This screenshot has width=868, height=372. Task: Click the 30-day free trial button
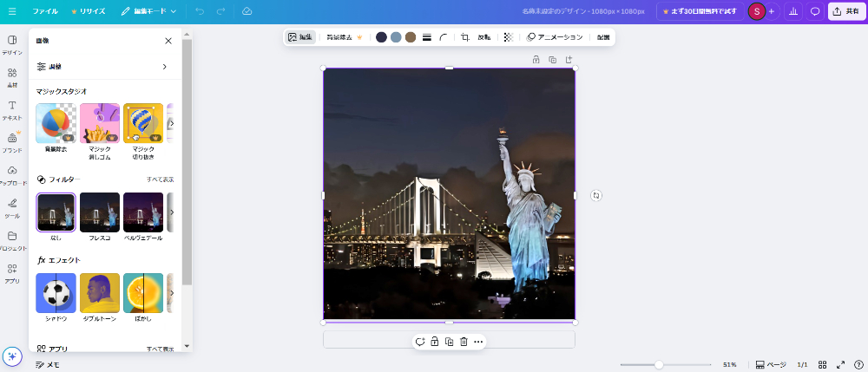click(x=700, y=11)
